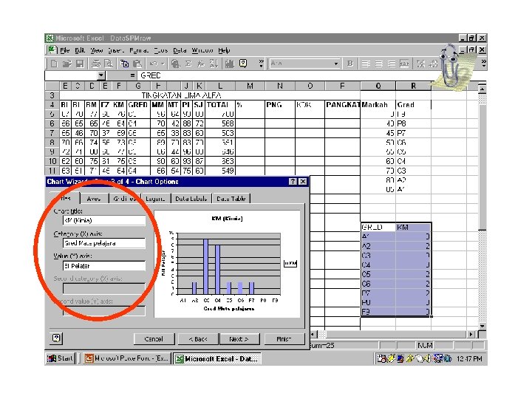Select row 10 header
The image size is (532, 399).
(52, 161)
